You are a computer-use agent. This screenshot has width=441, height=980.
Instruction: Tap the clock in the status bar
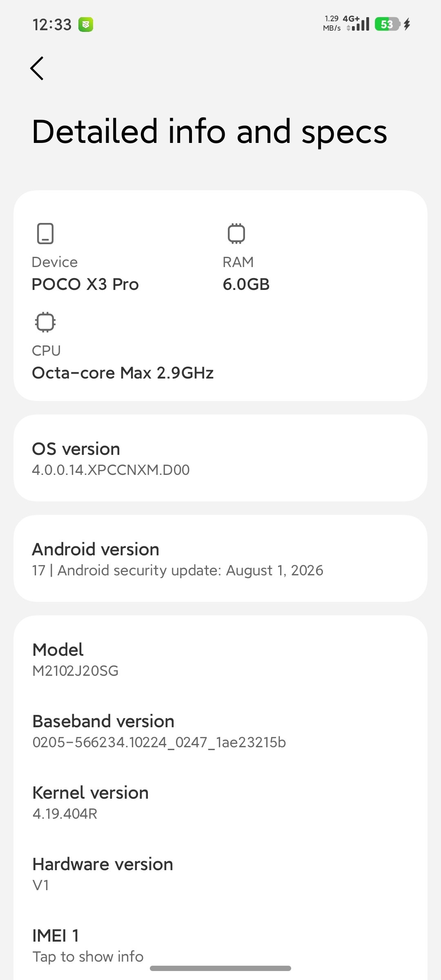point(52,24)
